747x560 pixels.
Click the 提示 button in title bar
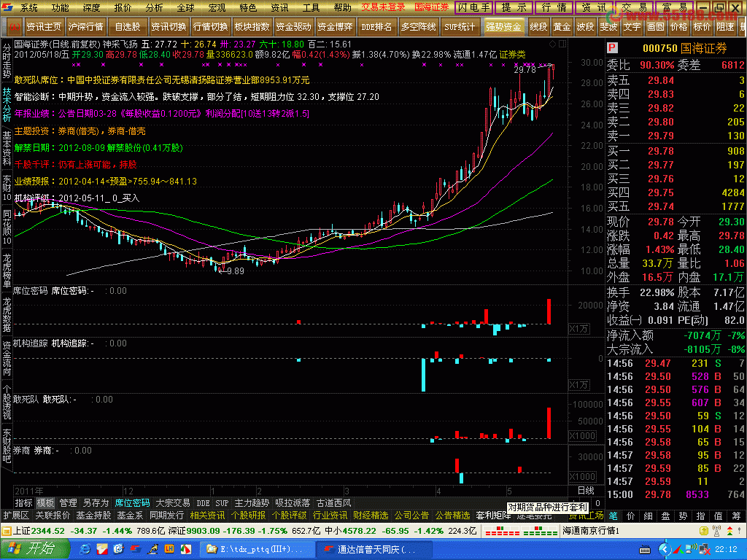tap(514, 7)
